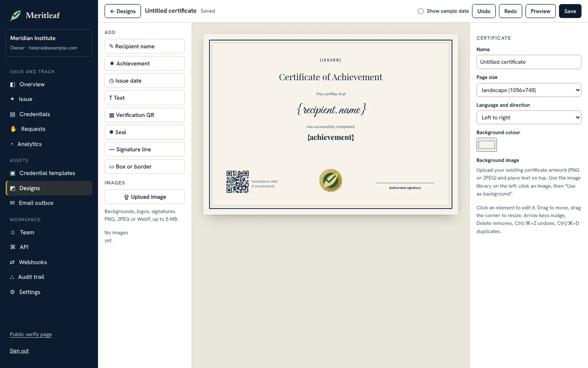The image size is (588, 368).
Task: Click Sign out link
Action: point(19,351)
